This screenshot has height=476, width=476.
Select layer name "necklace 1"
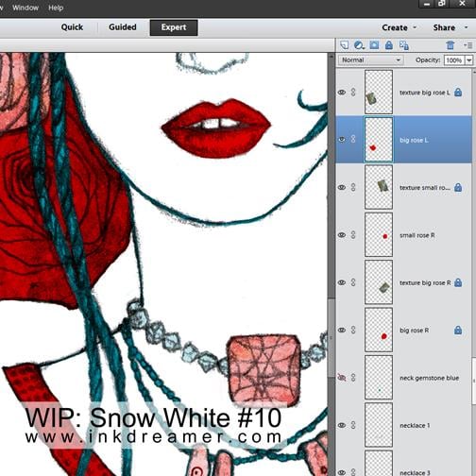[415, 425]
